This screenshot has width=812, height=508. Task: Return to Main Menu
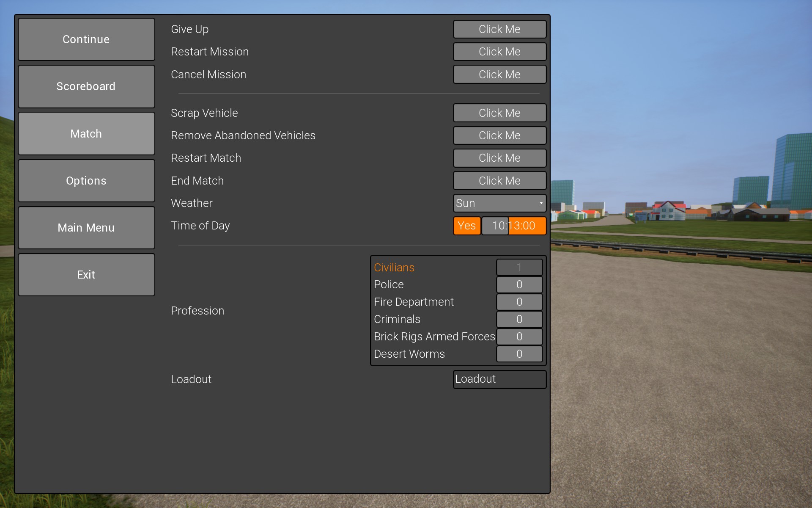point(86,228)
